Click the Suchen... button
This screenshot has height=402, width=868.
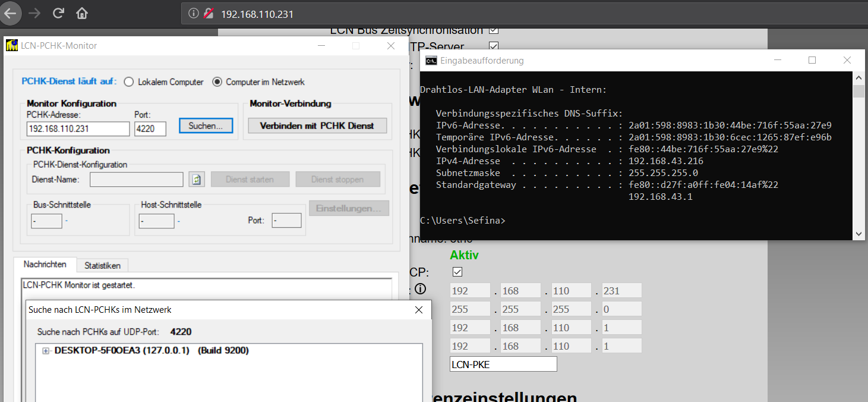tap(206, 125)
